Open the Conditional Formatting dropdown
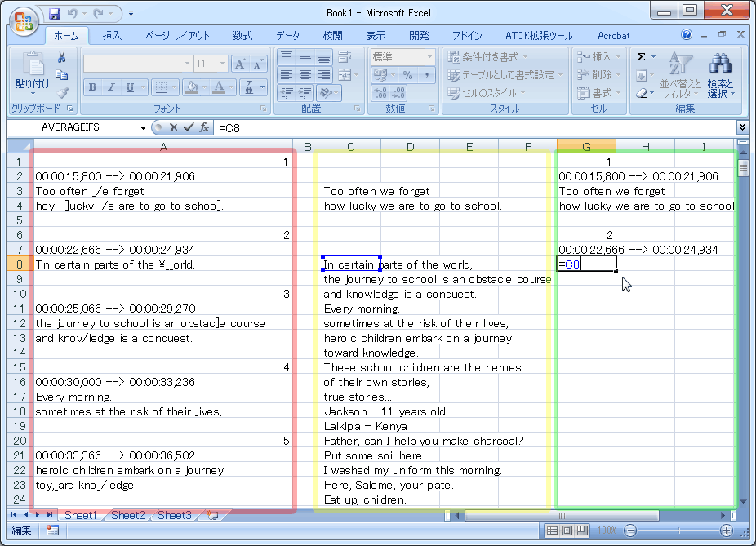 click(488, 57)
